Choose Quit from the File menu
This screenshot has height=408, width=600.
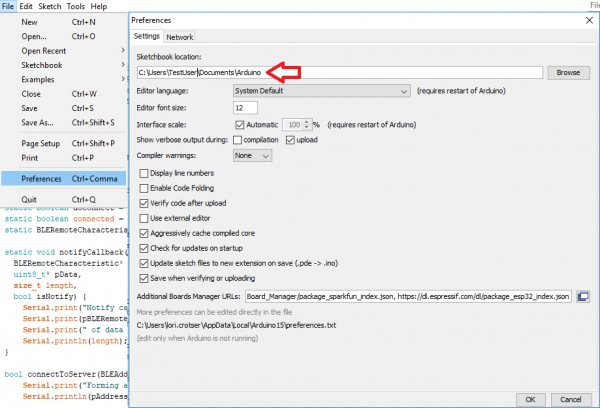click(x=64, y=199)
